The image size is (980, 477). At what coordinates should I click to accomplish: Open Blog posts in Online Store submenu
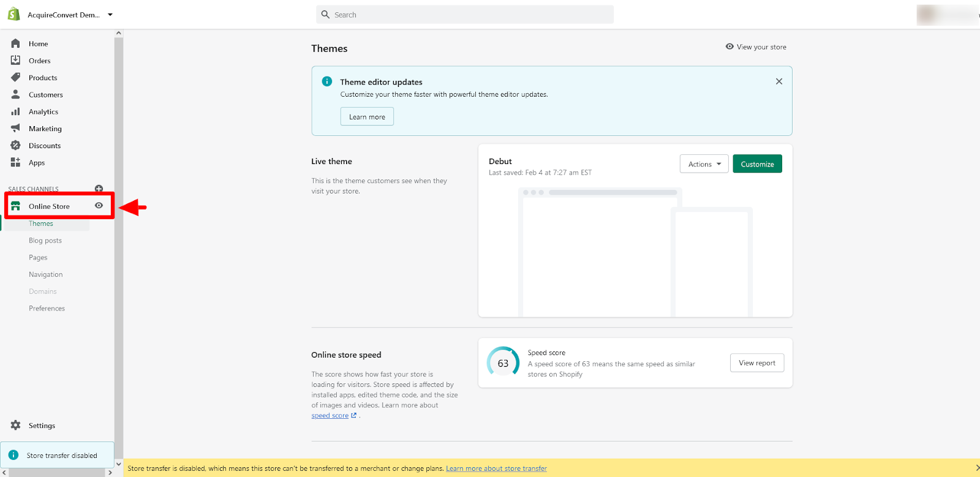point(45,241)
